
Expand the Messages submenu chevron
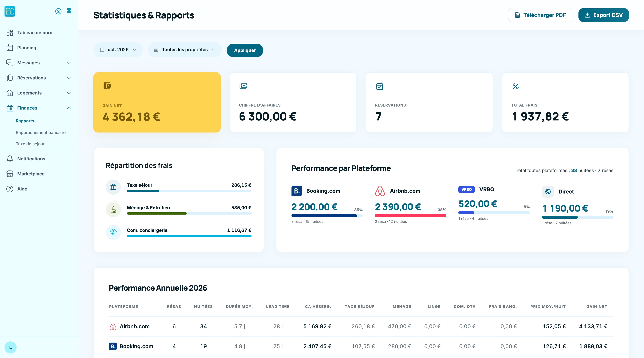point(69,63)
